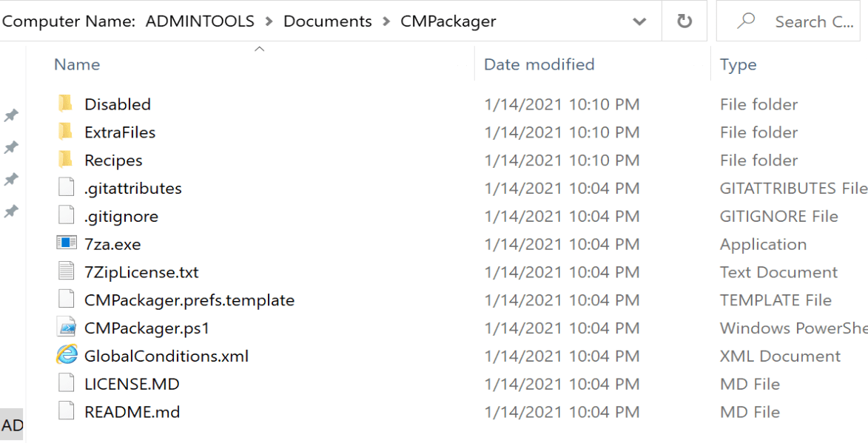Viewport: 868px width, 443px height.
Task: Open the Disabled folder icon
Action: 67,104
